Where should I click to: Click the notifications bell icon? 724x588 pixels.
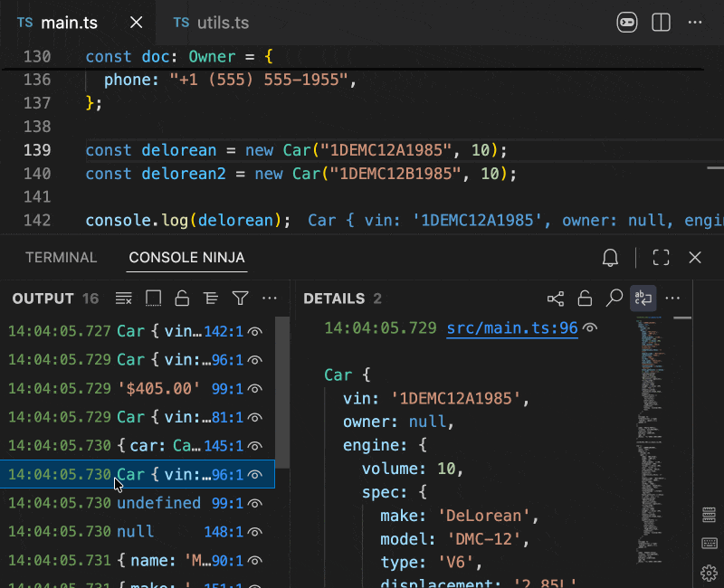coord(610,258)
